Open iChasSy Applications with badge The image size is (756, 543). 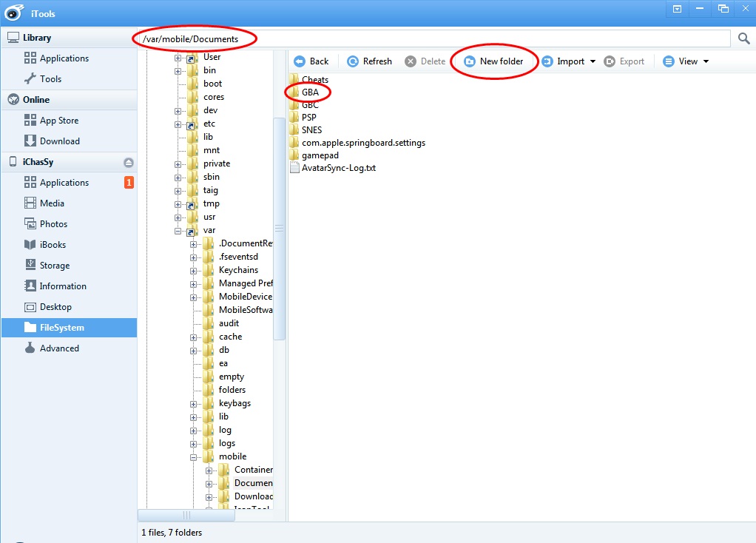pos(64,182)
